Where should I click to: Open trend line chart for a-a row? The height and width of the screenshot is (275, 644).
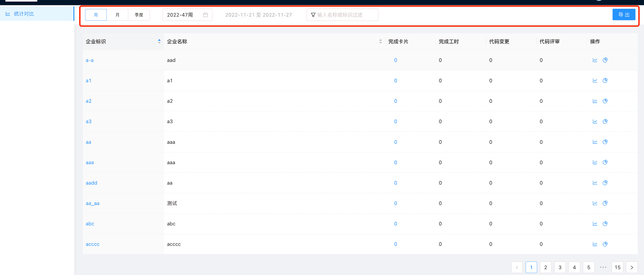pyautogui.click(x=595, y=60)
